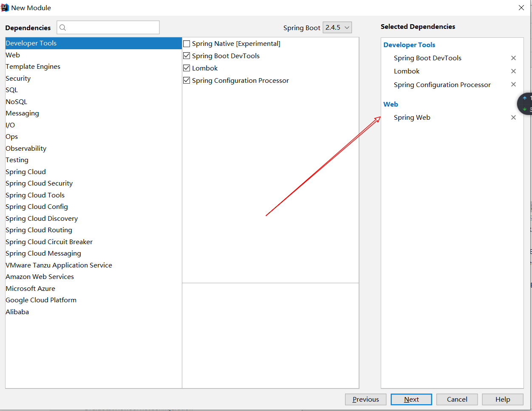The height and width of the screenshot is (411, 532).
Task: Select the Spring Cloud category
Action: tap(93, 172)
